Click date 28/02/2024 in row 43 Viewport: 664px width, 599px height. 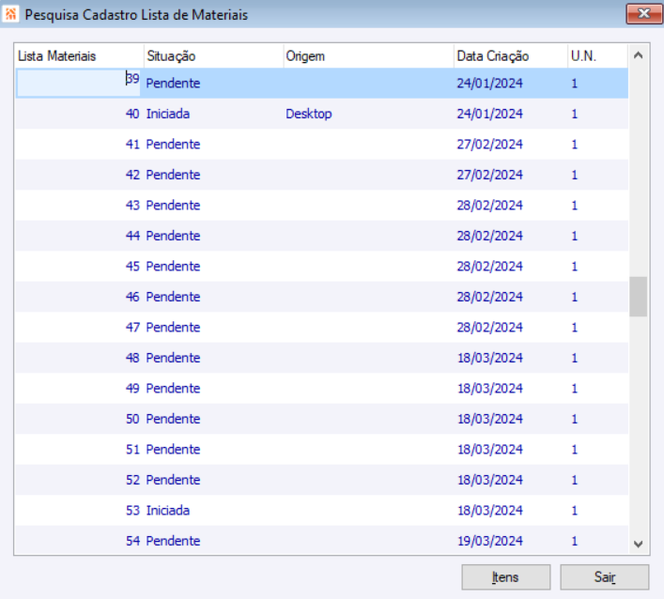pos(490,205)
